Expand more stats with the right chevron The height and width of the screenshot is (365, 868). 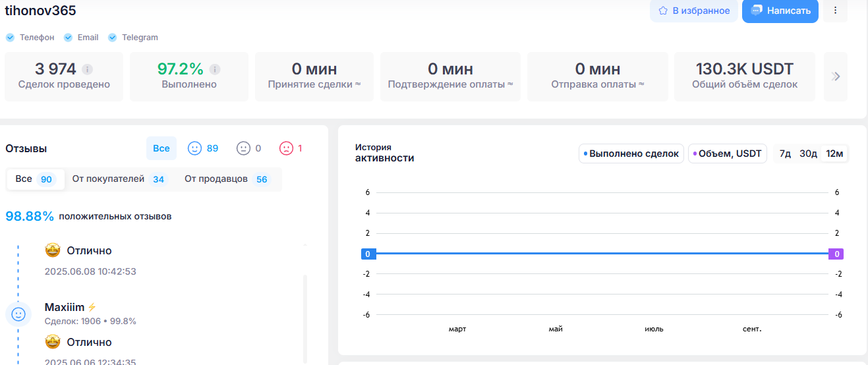point(836,76)
